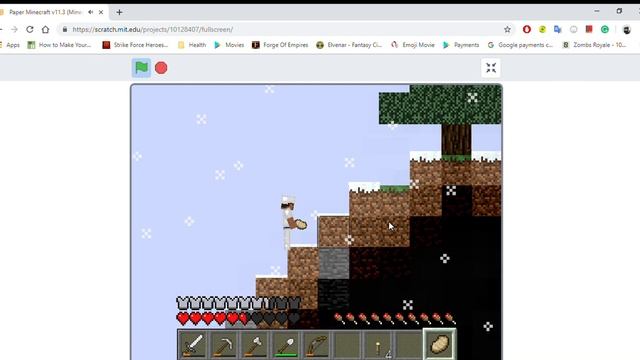Open the How to Make Your... bookmark
This screenshot has width=640, height=360.
59,45
